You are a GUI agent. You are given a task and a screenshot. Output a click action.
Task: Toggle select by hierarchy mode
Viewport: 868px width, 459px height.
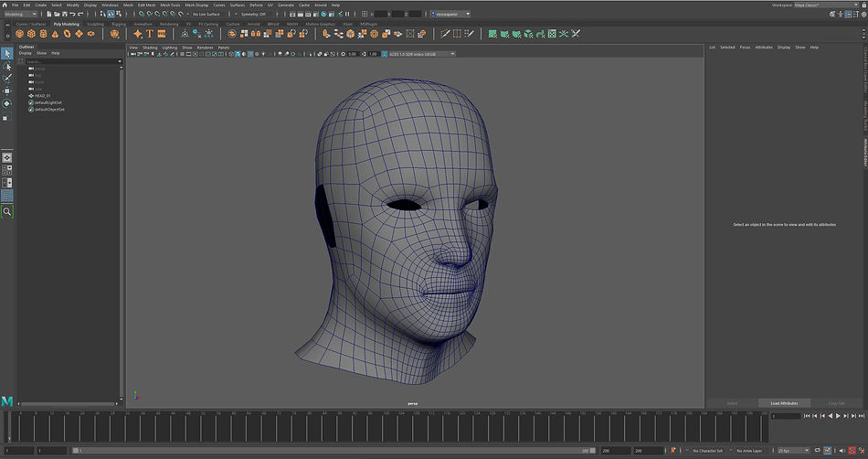coord(103,14)
